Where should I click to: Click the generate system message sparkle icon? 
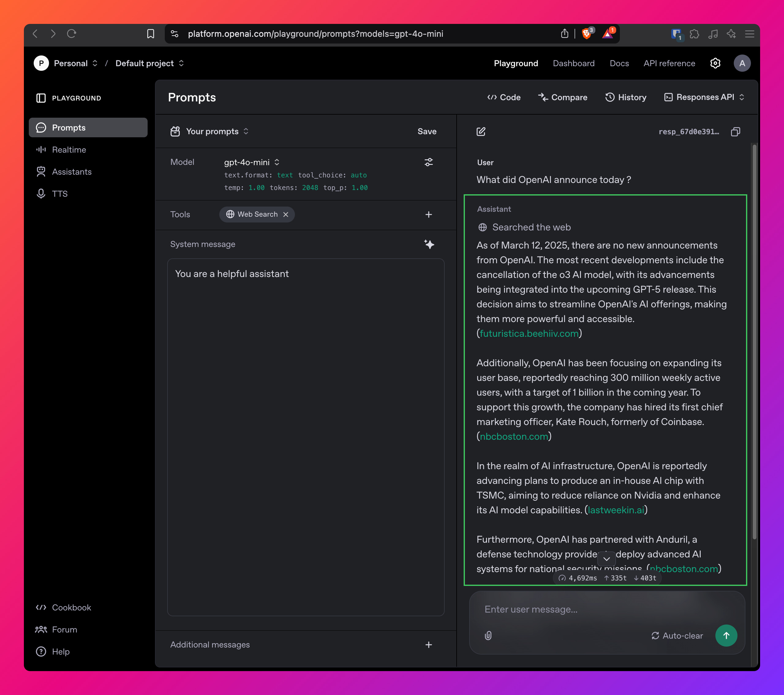pyautogui.click(x=429, y=244)
